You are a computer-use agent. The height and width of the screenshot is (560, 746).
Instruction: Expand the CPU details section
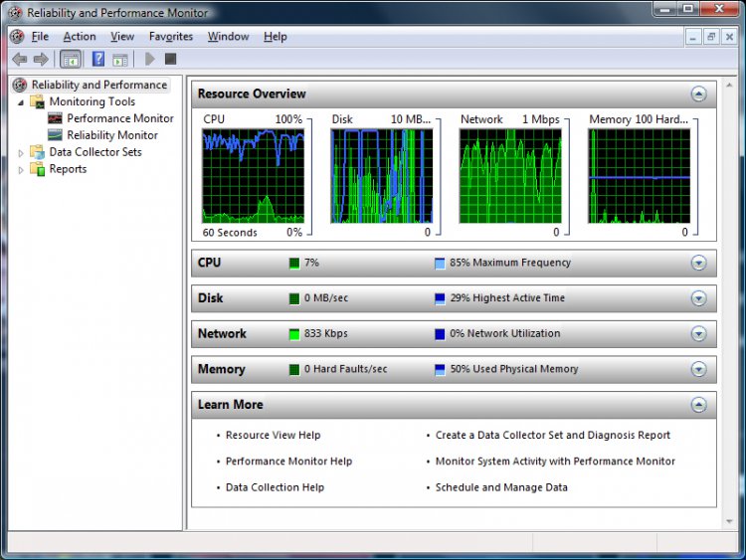tap(698, 264)
